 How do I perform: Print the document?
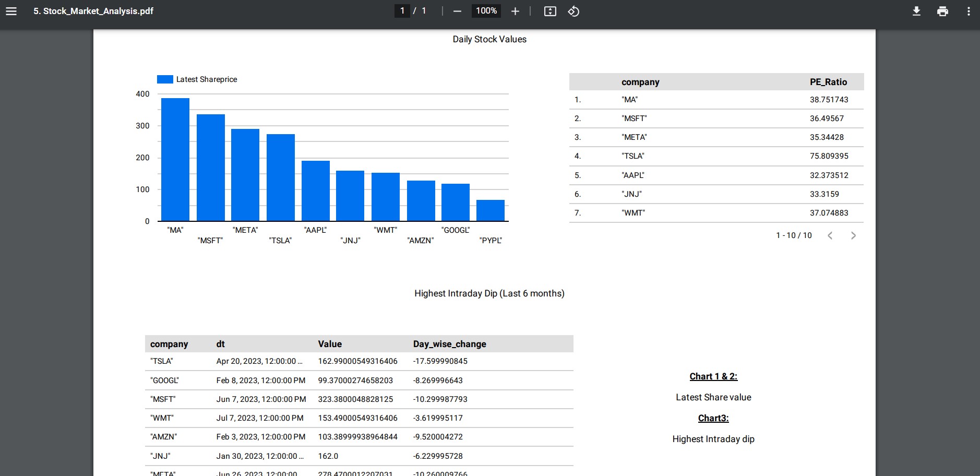(942, 11)
